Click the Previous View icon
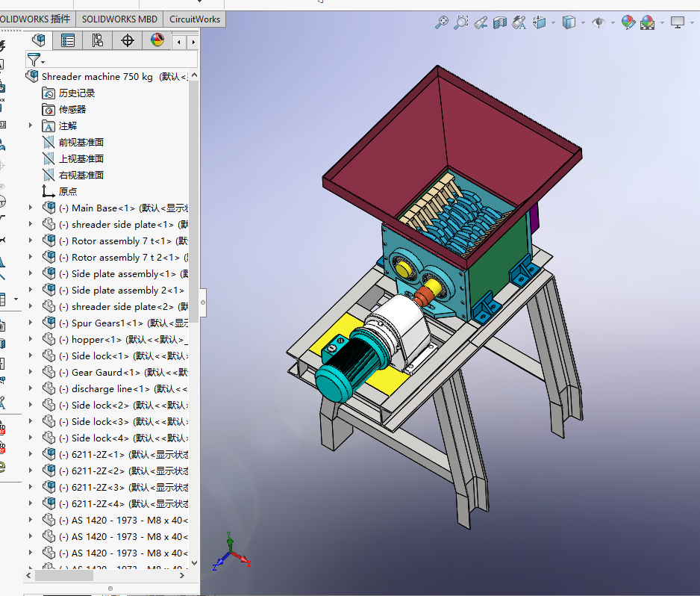 [481, 22]
